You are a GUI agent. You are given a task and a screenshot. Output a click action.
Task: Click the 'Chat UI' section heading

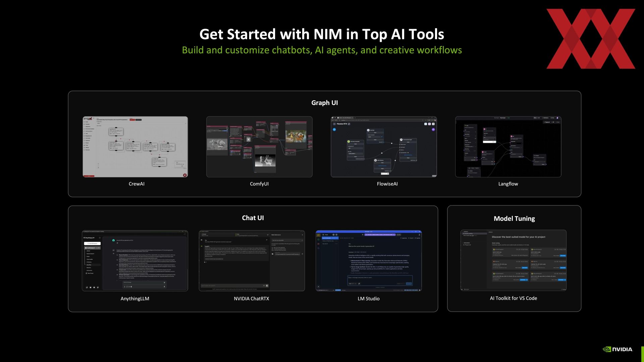253,218
